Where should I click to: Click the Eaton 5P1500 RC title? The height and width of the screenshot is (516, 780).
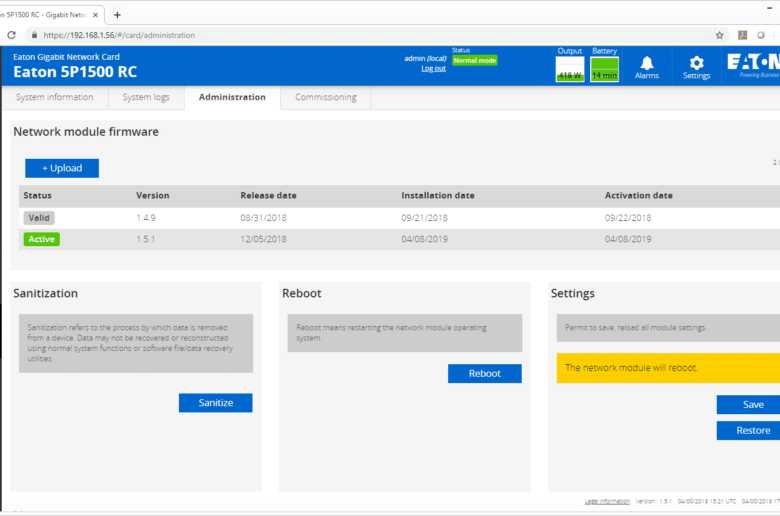tap(75, 72)
